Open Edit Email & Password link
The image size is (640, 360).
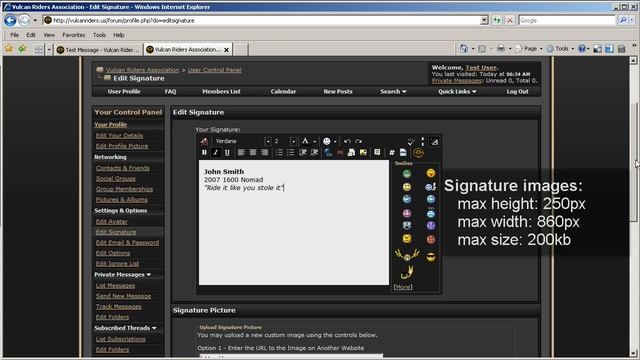pyautogui.click(x=127, y=242)
